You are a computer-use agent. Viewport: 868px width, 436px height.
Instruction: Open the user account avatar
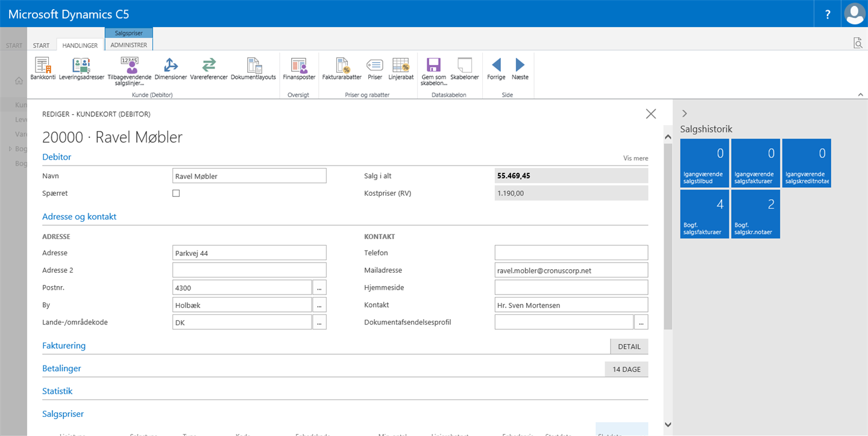855,14
